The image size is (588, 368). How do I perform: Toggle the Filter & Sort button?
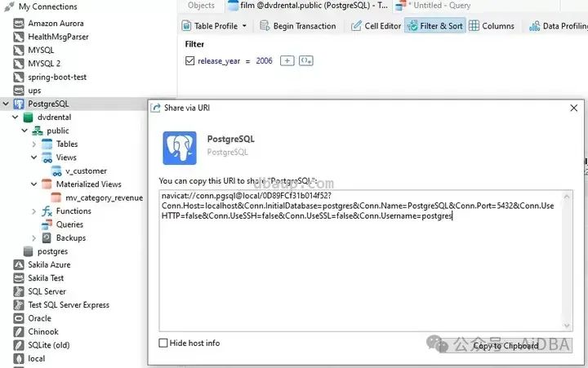tap(435, 26)
